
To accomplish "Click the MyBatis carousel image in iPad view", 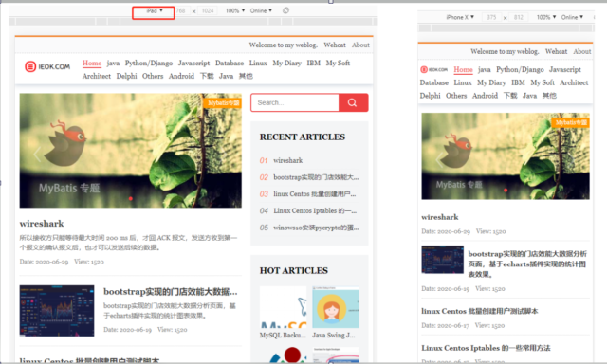I will (x=131, y=151).
